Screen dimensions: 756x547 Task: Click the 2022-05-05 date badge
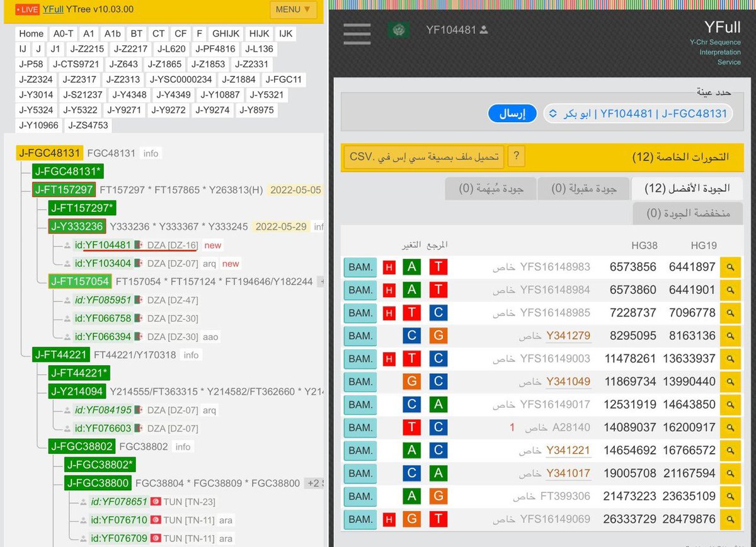[x=295, y=190]
